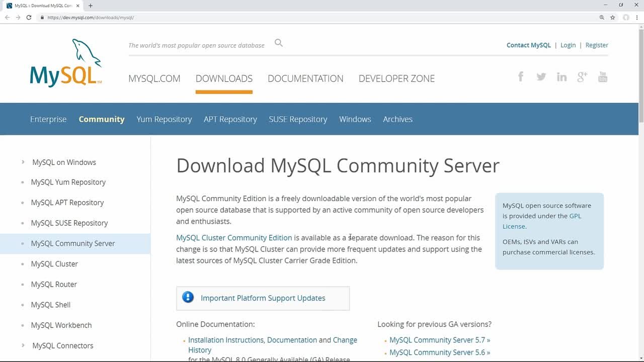Screen dimensions: 644x362
Task: Select the DOWNLOADS main nav item
Action: [x=224, y=78]
